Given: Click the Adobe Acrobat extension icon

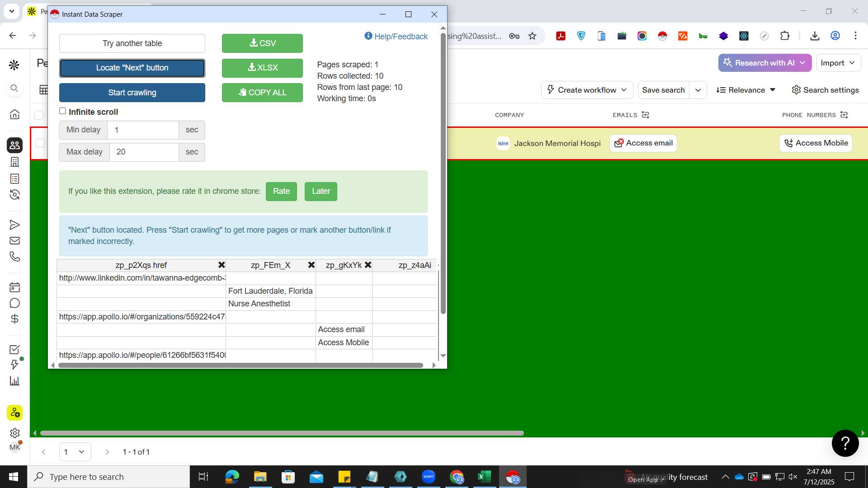Looking at the screenshot, I should pos(561,36).
